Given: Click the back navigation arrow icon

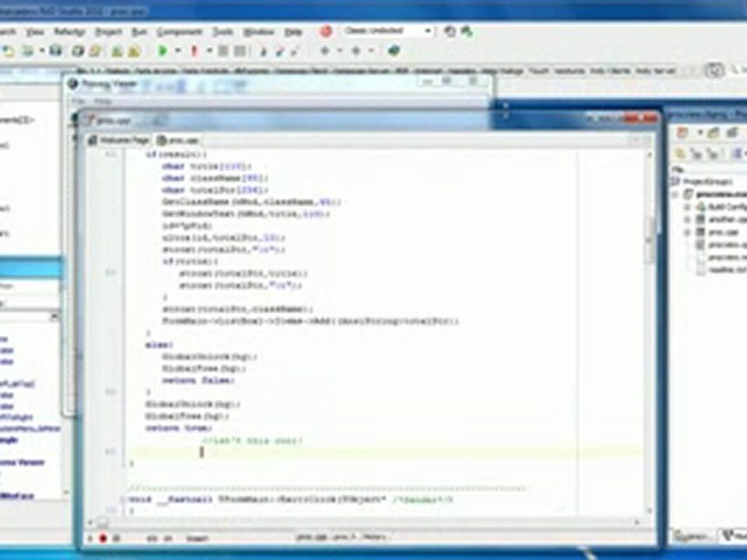Looking at the screenshot, I should 325,51.
